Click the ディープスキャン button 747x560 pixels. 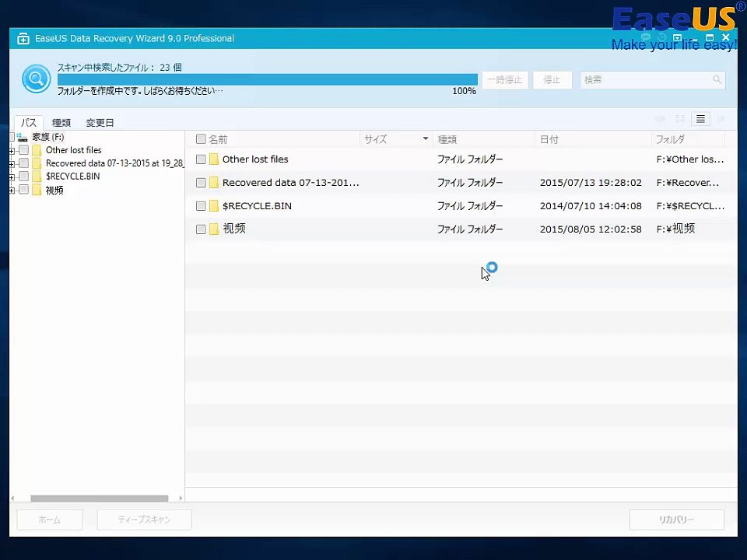(x=145, y=520)
